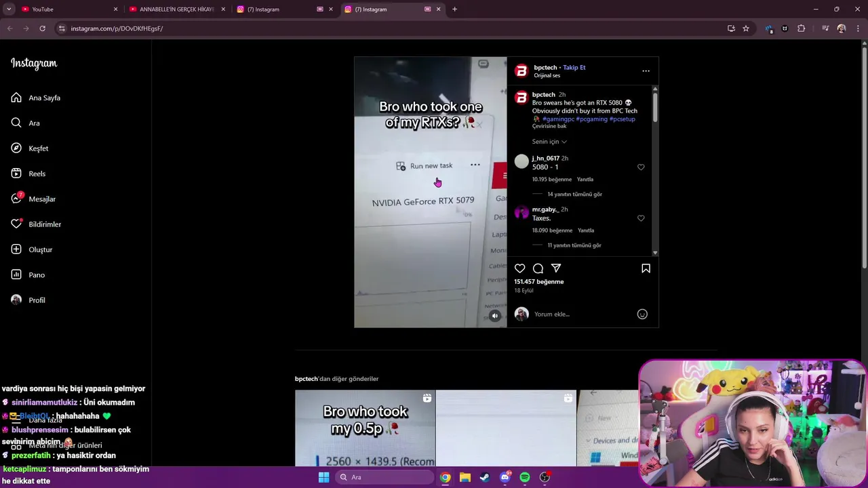Expand 14 yanıtın tümünü gör replies
The width and height of the screenshot is (868, 488).
(574, 194)
